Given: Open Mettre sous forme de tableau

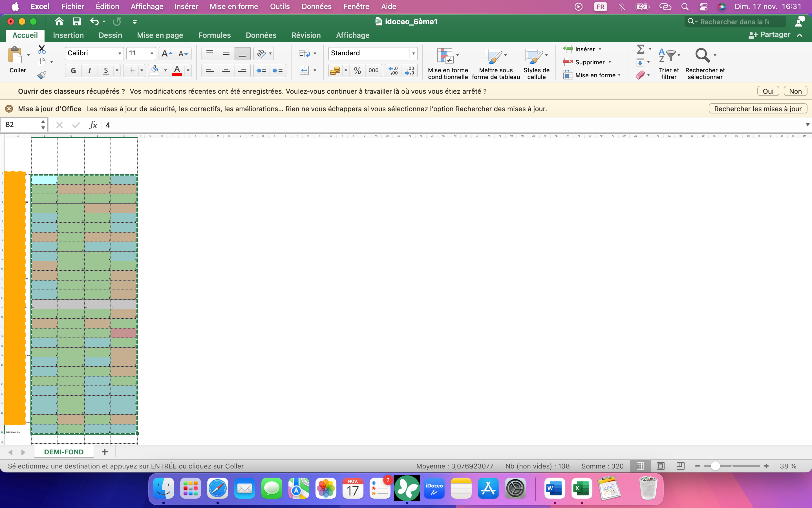Looking at the screenshot, I should [496, 63].
